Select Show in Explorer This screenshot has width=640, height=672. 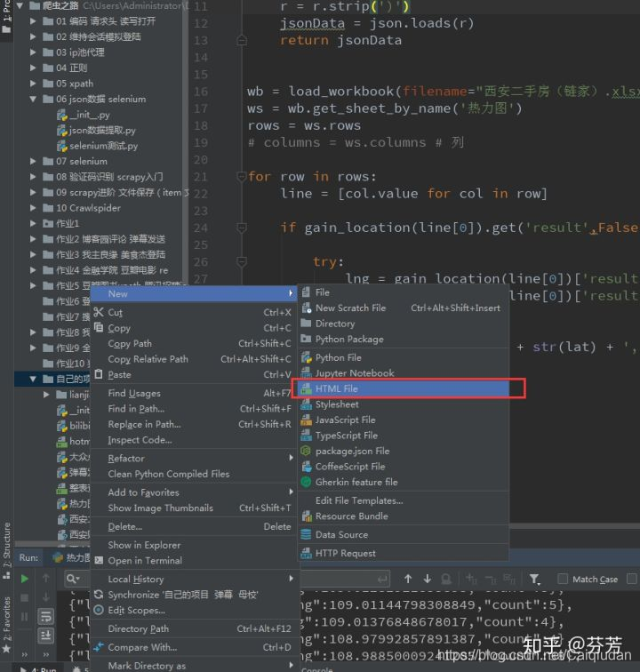(x=194, y=545)
